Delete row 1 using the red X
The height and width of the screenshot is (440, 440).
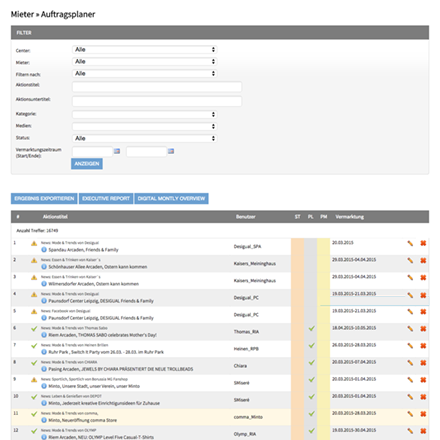(423, 243)
